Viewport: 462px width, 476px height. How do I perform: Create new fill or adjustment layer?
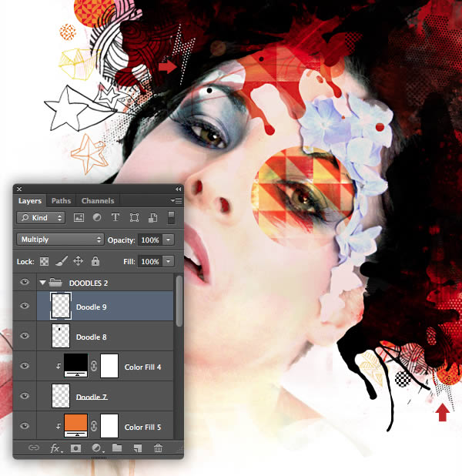pos(97,448)
